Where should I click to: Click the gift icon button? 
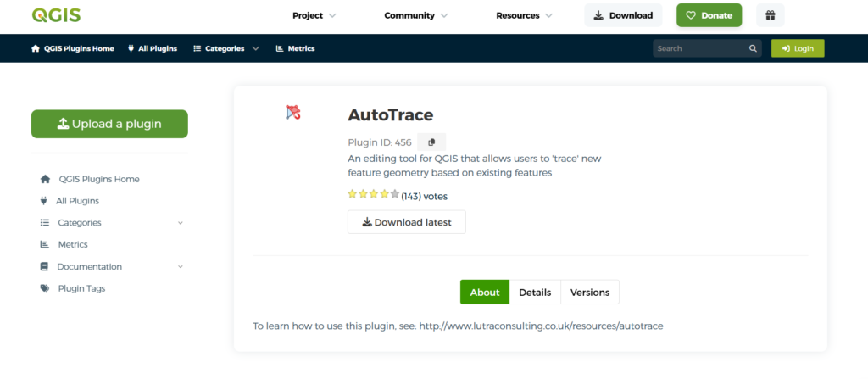coord(770,15)
